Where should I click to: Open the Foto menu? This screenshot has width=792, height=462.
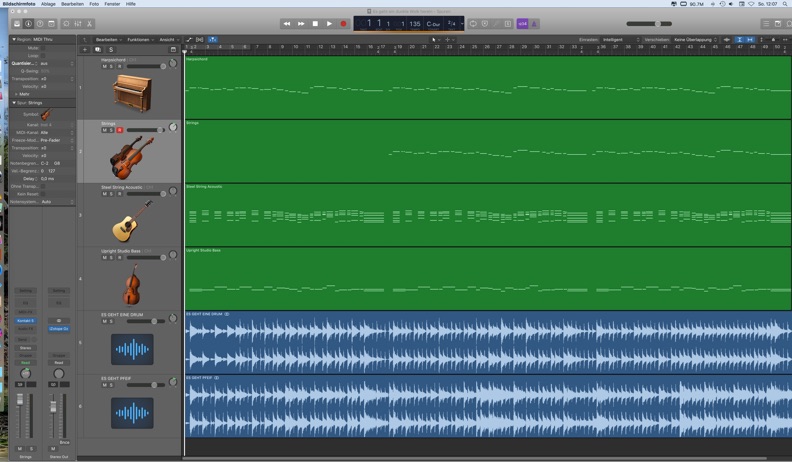[x=94, y=4]
